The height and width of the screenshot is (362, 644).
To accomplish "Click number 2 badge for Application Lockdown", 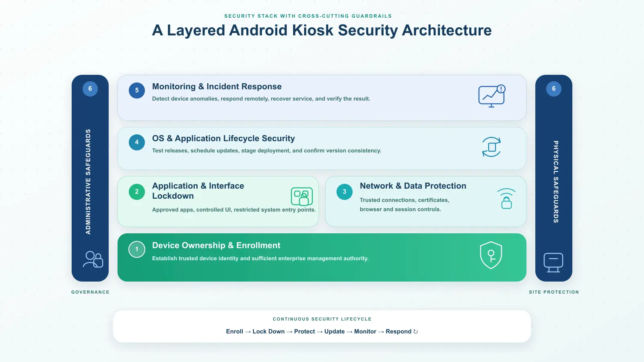I will (x=137, y=191).
